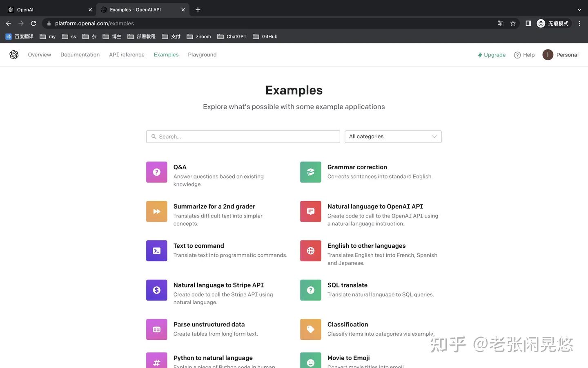Click the OpenAI logo in the header

(14, 54)
